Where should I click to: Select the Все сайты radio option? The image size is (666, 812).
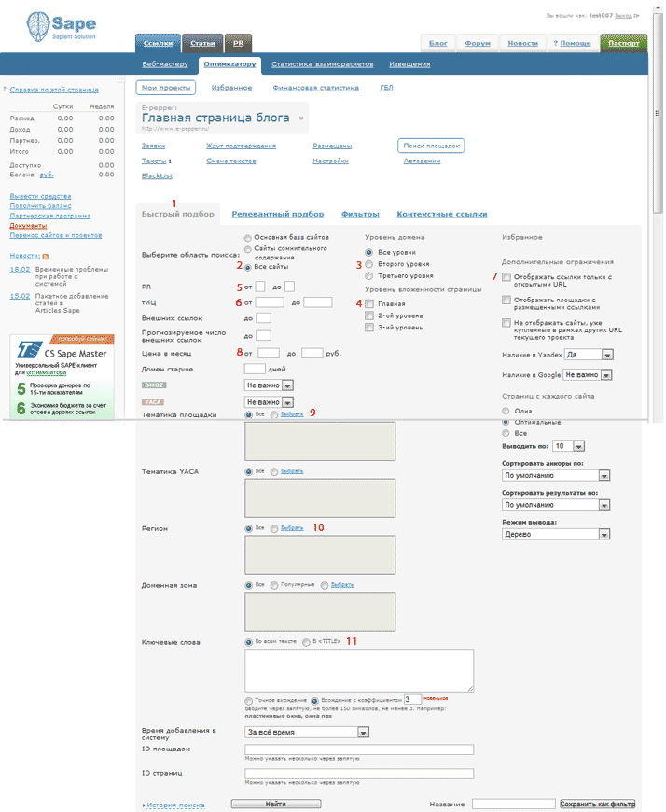[248, 267]
